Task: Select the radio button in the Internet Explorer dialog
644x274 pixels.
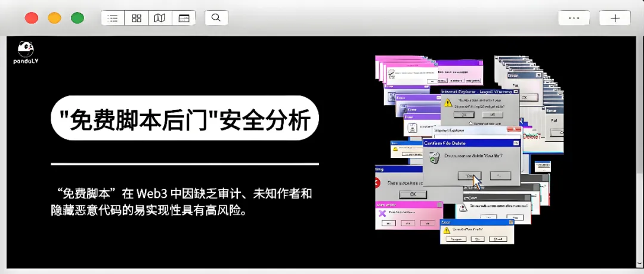Action: (471, 123)
